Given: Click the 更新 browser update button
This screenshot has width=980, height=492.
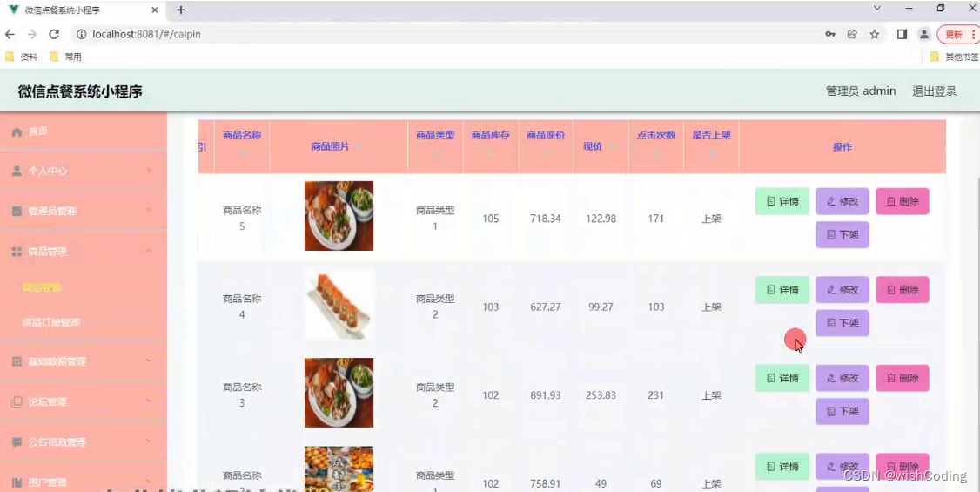Looking at the screenshot, I should click(957, 34).
